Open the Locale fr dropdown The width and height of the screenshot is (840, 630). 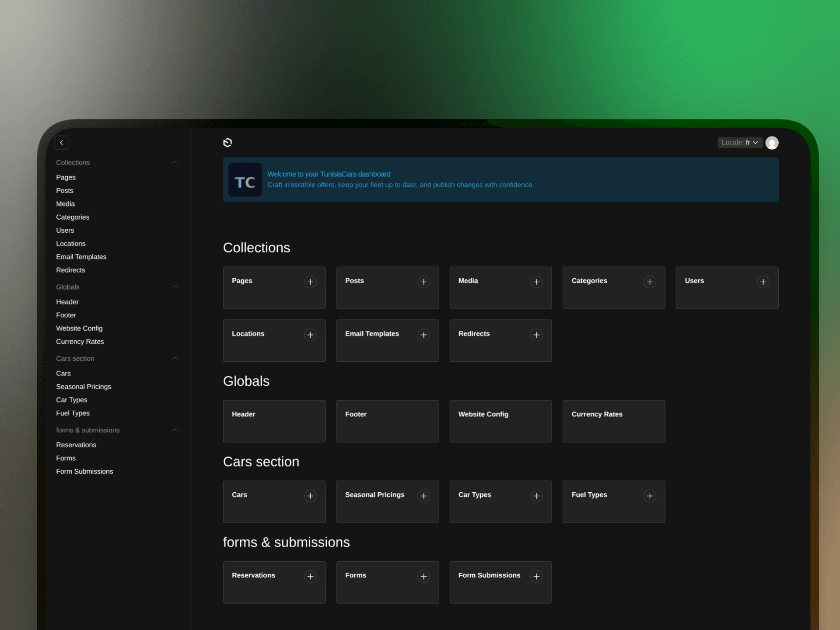[739, 143]
